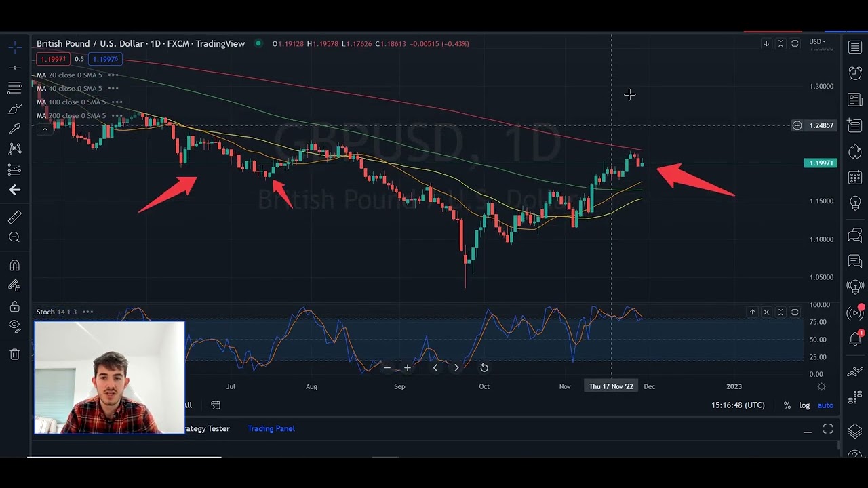Image resolution: width=868 pixels, height=488 pixels.
Task: Toggle stay in drawing mode
Action: click(14, 286)
